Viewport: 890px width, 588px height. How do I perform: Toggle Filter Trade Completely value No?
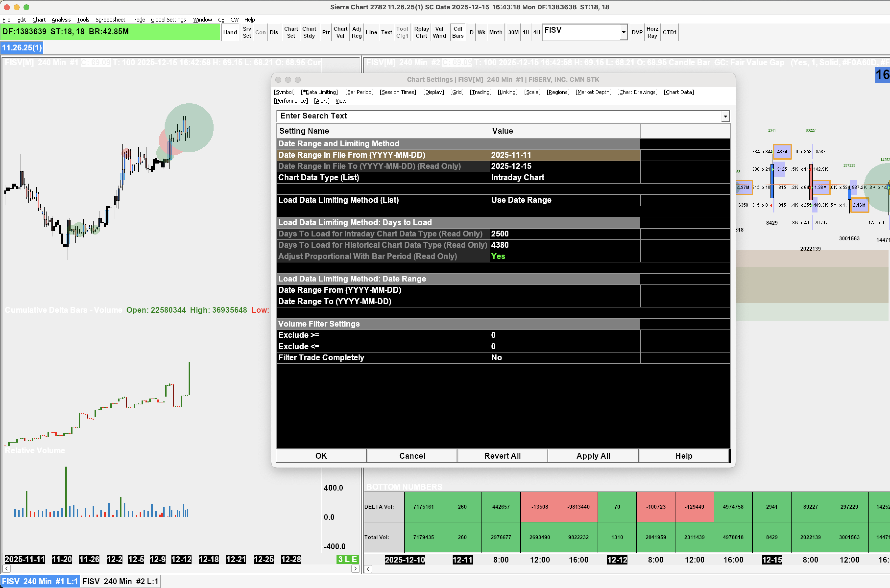[x=565, y=358]
